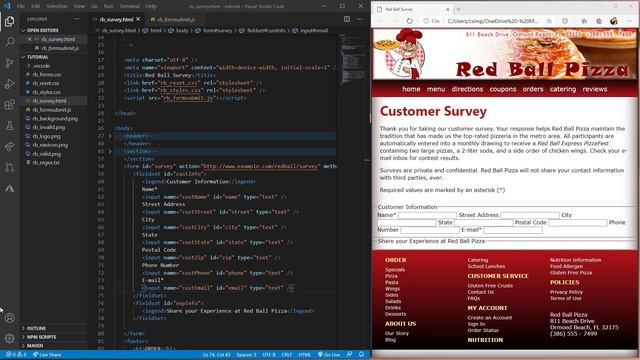Collapse the TUTORIAL folder section
Image resolution: width=640 pixels, height=360 pixels.
[x=37, y=57]
